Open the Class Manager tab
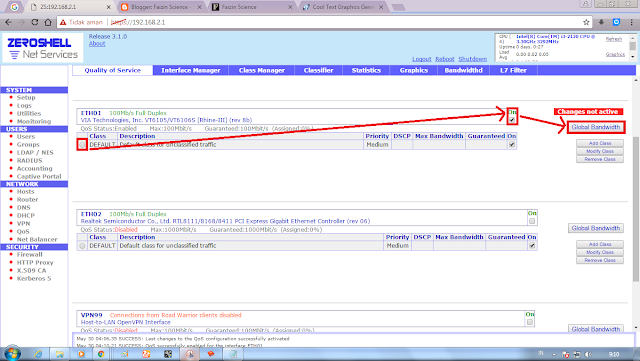This screenshot has width=640, height=361. (262, 70)
